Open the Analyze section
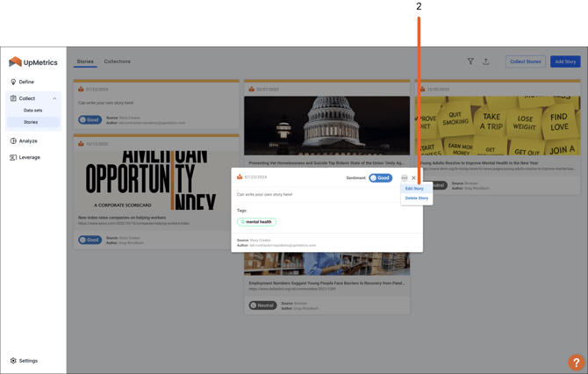The height and width of the screenshot is (374, 588). tap(28, 140)
